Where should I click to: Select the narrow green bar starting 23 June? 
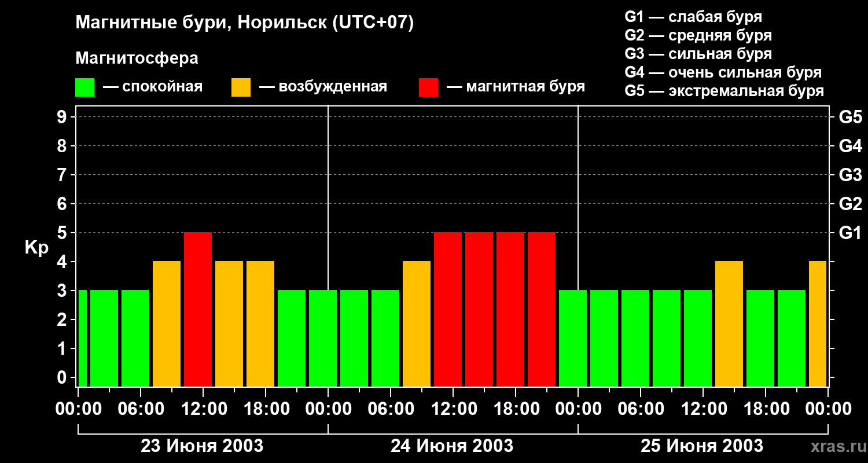[x=82, y=338]
